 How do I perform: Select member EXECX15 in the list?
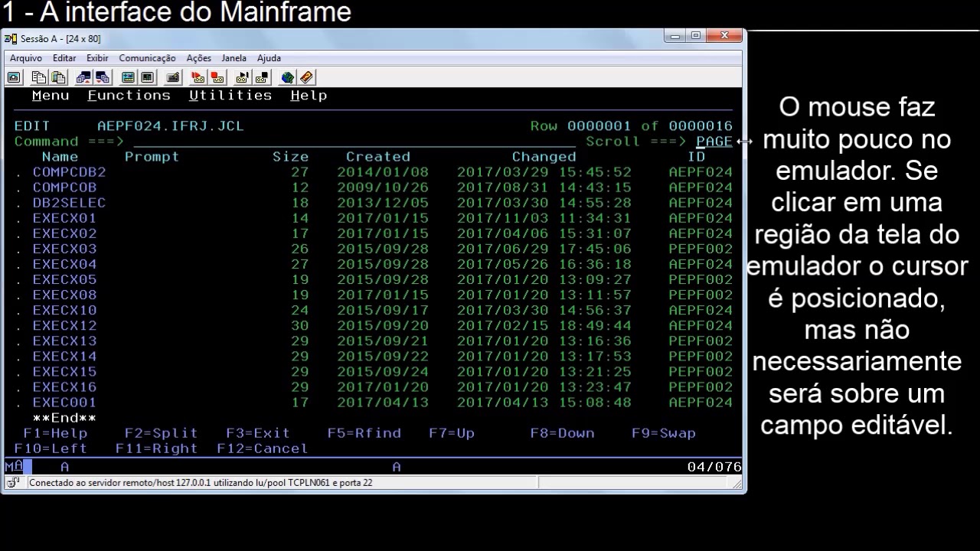click(x=64, y=371)
